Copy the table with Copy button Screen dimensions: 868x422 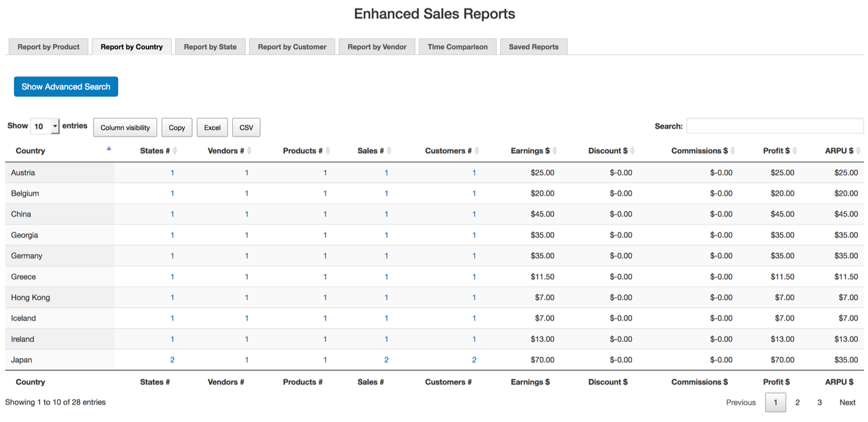[x=177, y=128]
